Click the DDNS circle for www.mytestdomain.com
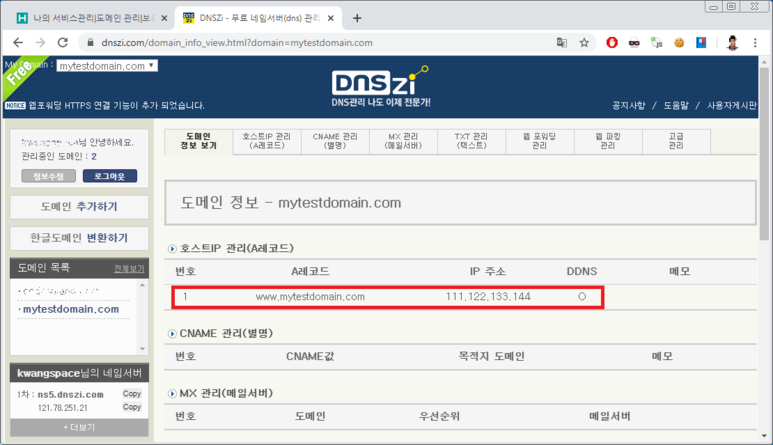Viewport: 773px width, 445px height. tap(582, 297)
